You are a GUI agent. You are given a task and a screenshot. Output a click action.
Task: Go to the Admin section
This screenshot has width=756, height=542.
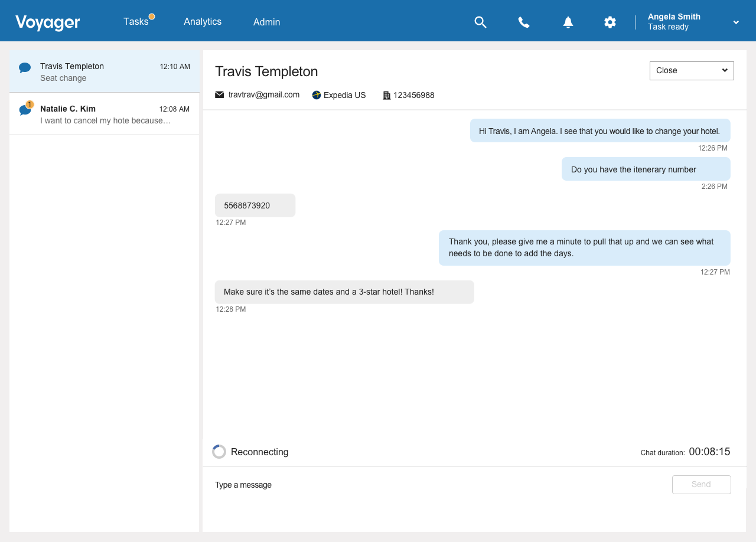267,22
